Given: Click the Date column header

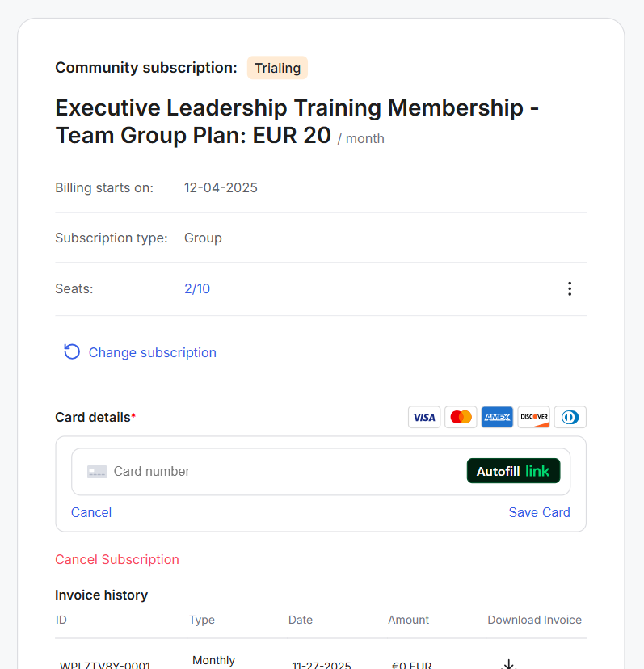Looking at the screenshot, I should [301, 620].
